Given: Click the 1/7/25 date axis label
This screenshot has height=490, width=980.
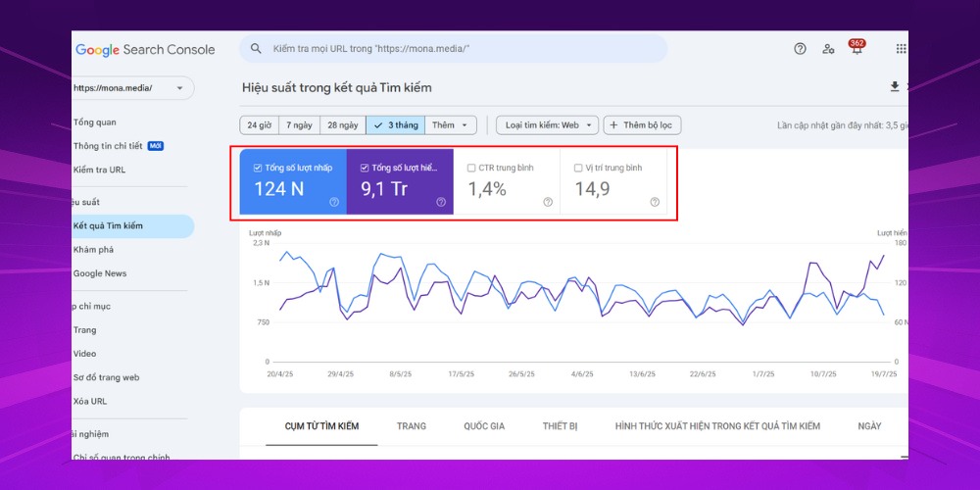Looking at the screenshot, I should point(763,374).
